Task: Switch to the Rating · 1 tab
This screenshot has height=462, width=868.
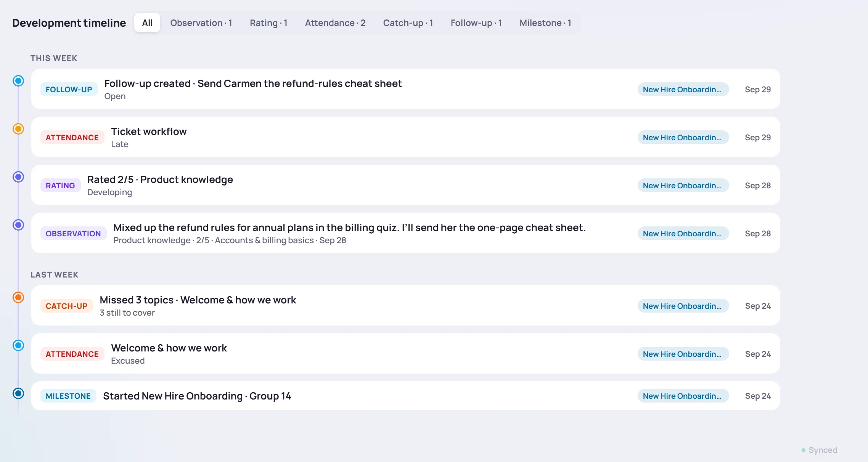Action: coord(268,23)
